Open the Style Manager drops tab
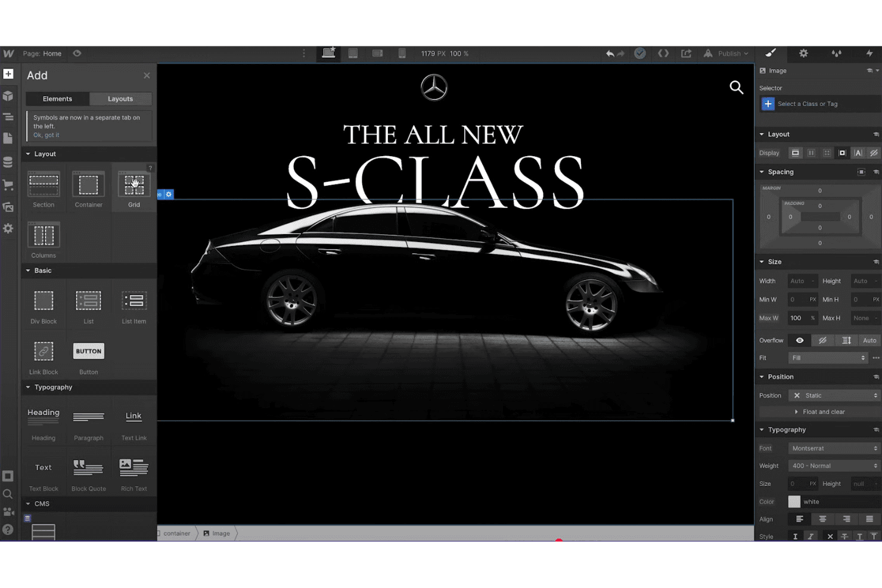 [x=837, y=54]
